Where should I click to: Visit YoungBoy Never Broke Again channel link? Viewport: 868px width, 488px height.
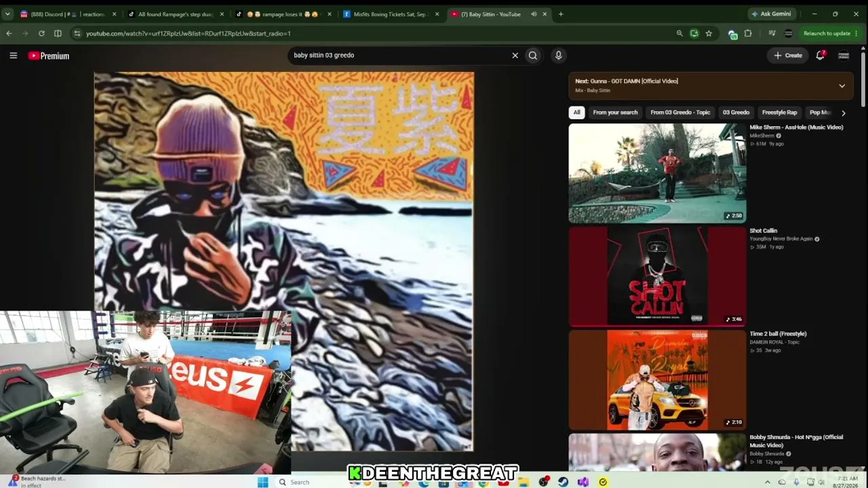(x=781, y=239)
